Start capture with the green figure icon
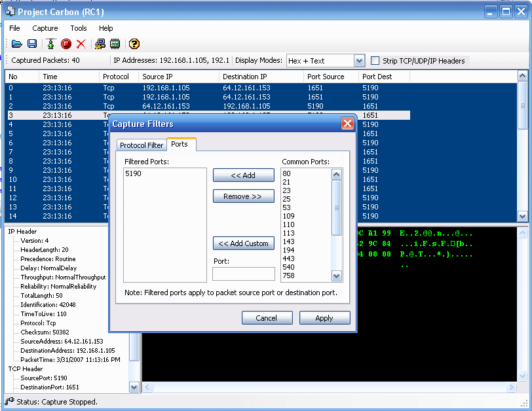The width and height of the screenshot is (532, 411). (x=50, y=44)
